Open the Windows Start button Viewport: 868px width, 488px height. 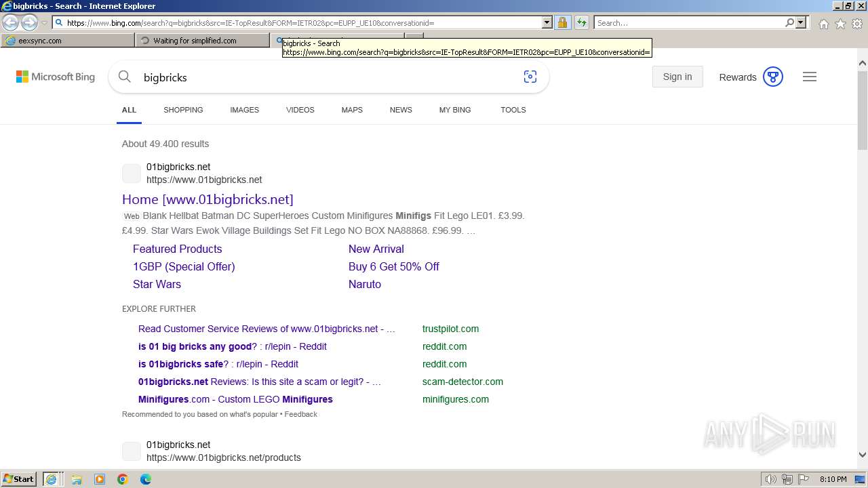[x=19, y=479]
